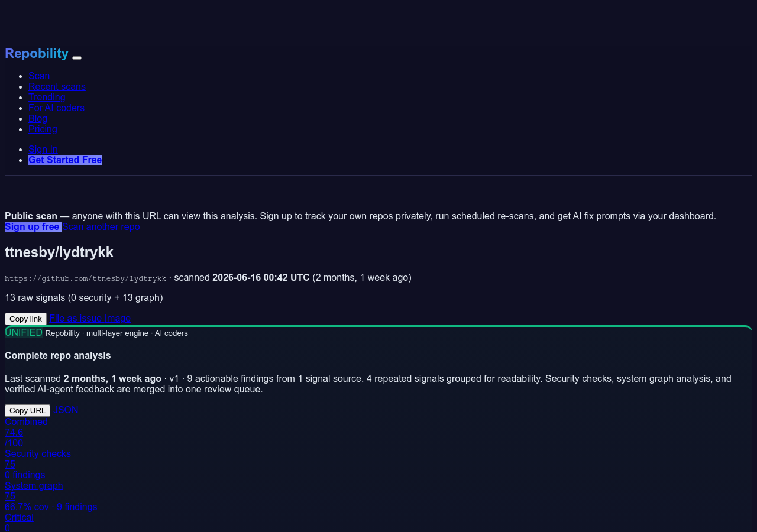The width and height of the screenshot is (757, 532).
Task: Select the Public scan notice text
Action: [360, 216]
